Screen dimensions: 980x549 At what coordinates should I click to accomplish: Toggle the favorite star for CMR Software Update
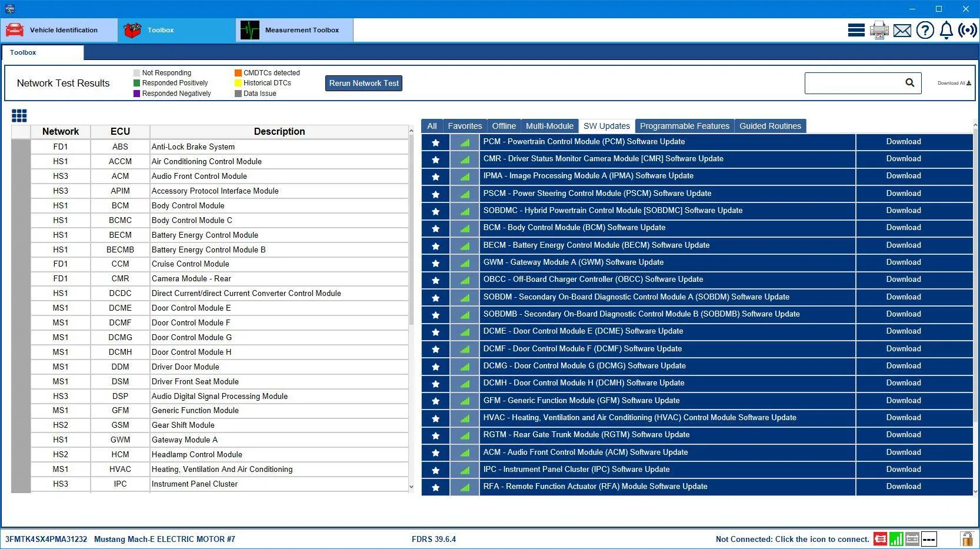[435, 159]
